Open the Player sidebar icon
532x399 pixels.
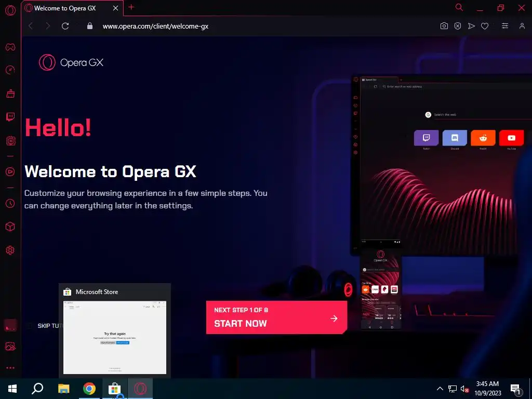coord(10,171)
